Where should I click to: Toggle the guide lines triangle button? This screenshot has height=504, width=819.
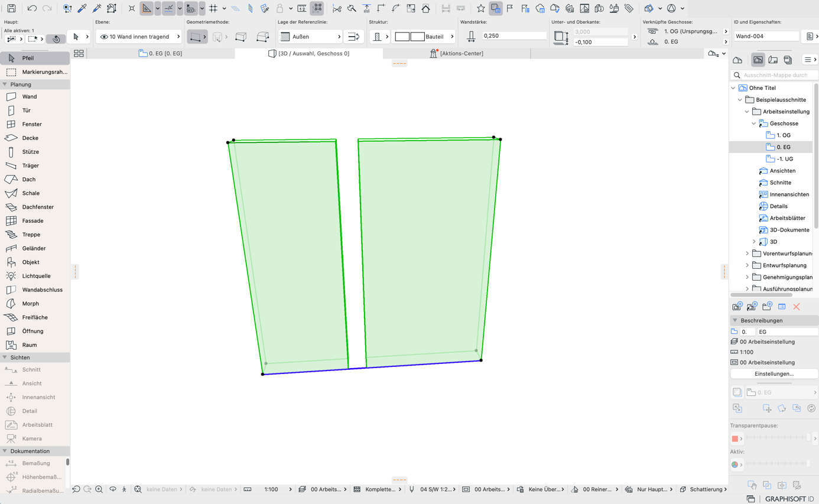tap(147, 8)
